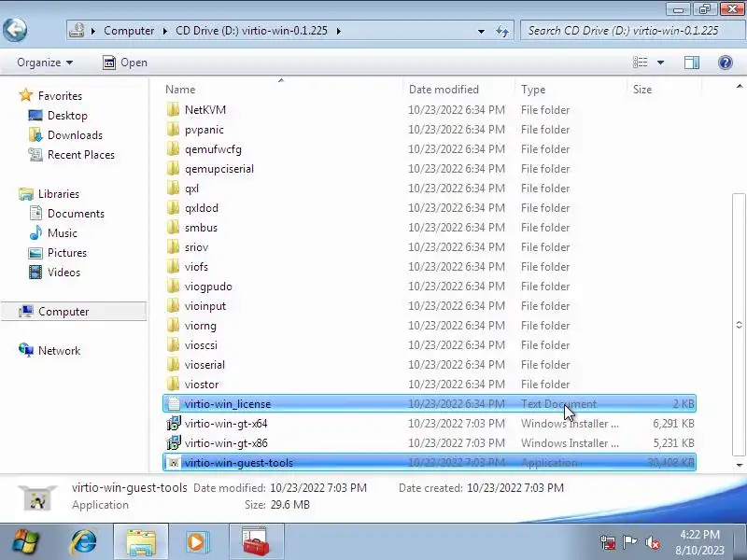Select virtio-win-gt-x64 installer icon
747x560 pixels.
[x=174, y=424]
